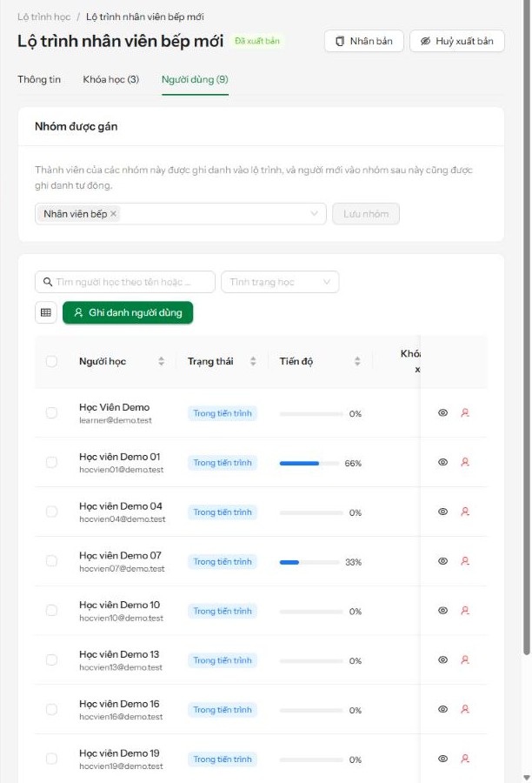This screenshot has width=532, height=783.
Task: Remove the Nhân viên bếp group tag
Action: 113,214
